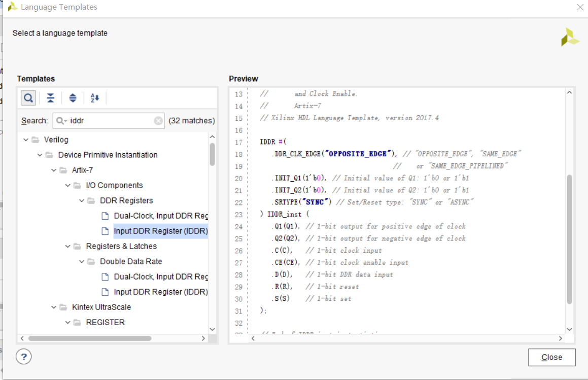Open the help question mark button
This screenshot has height=380, width=588.
pos(24,357)
